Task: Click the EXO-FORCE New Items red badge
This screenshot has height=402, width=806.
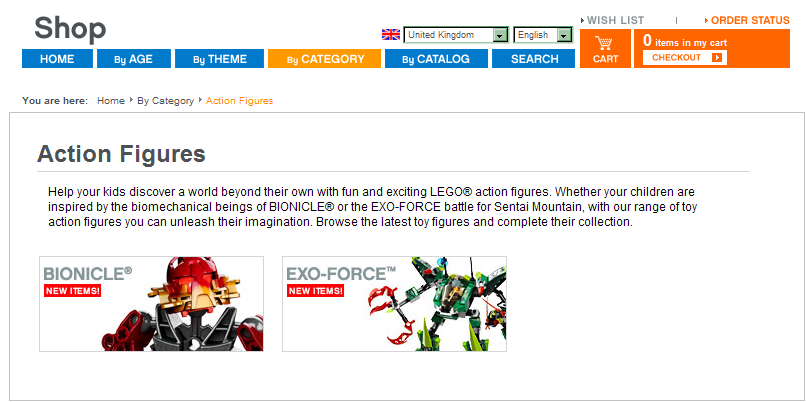Action: point(315,291)
